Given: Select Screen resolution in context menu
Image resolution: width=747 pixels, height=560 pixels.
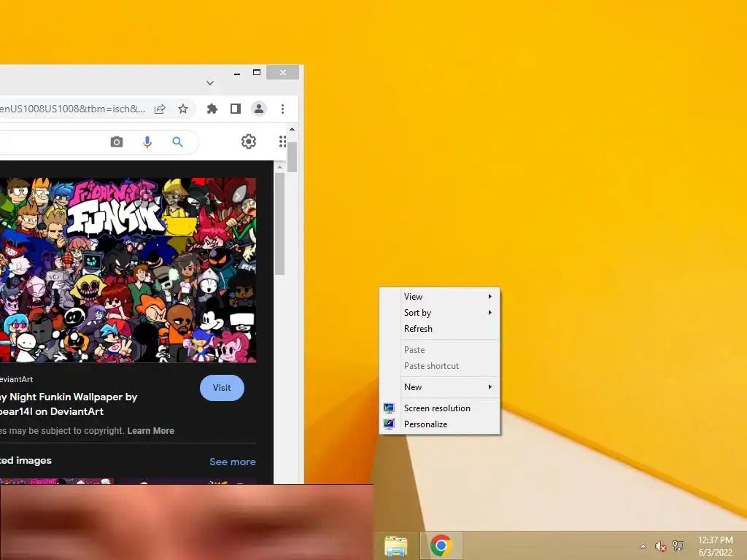Looking at the screenshot, I should point(439,408).
